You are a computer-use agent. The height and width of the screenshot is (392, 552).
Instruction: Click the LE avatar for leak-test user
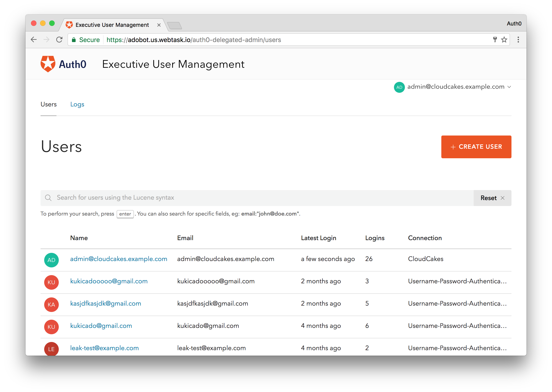(51, 349)
